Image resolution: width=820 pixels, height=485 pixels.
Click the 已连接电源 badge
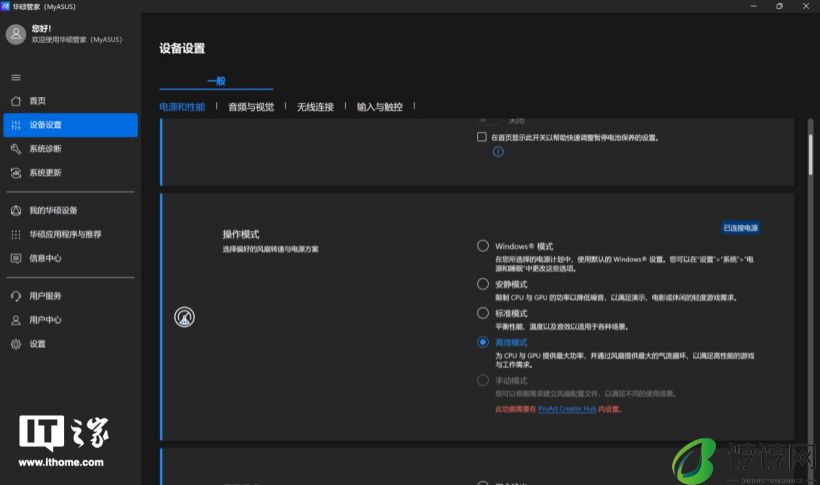pyautogui.click(x=741, y=228)
